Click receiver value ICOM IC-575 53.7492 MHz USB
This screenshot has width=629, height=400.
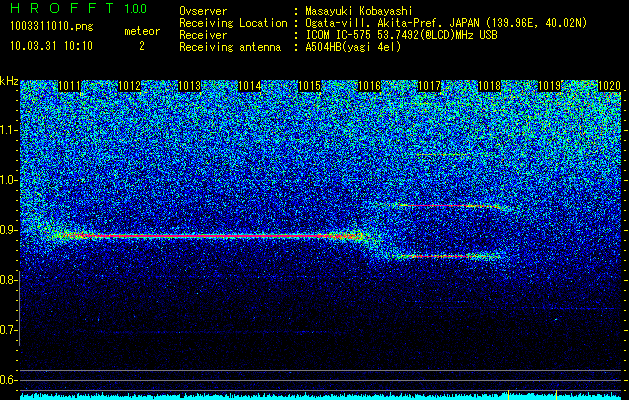tap(401, 35)
